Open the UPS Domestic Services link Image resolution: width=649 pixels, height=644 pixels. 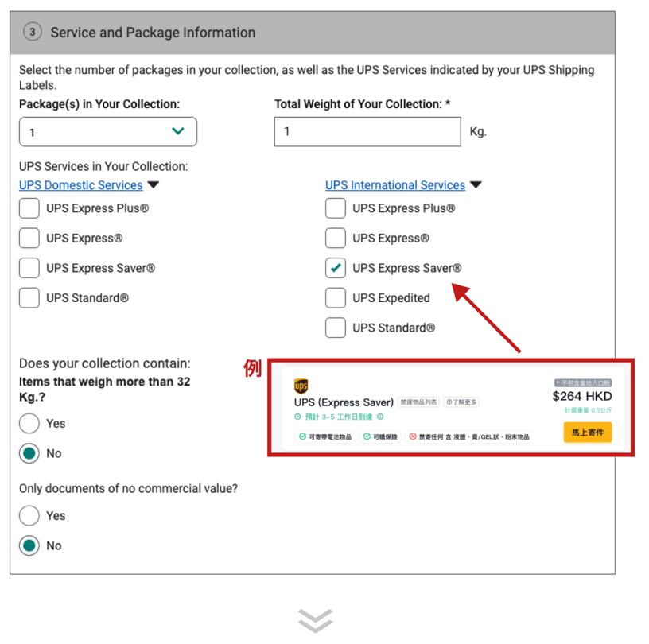(81, 185)
